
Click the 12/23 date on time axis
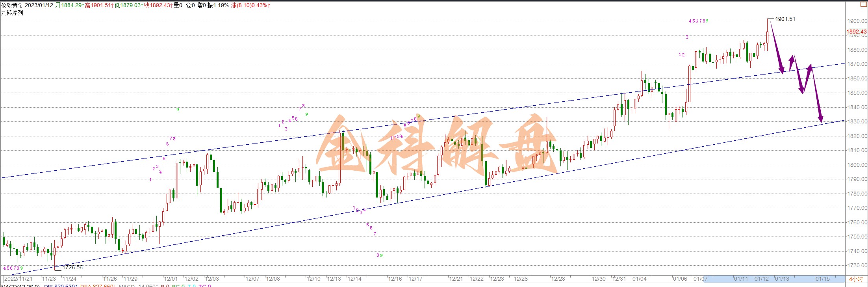[x=497, y=279]
